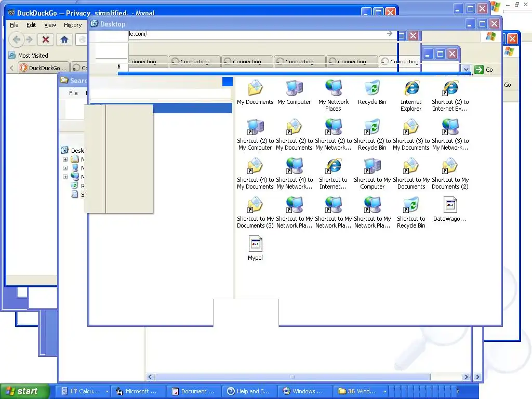The height and width of the screenshot is (399, 532).
Task: Switch to the Document ... taskbar item
Action: [194, 391]
